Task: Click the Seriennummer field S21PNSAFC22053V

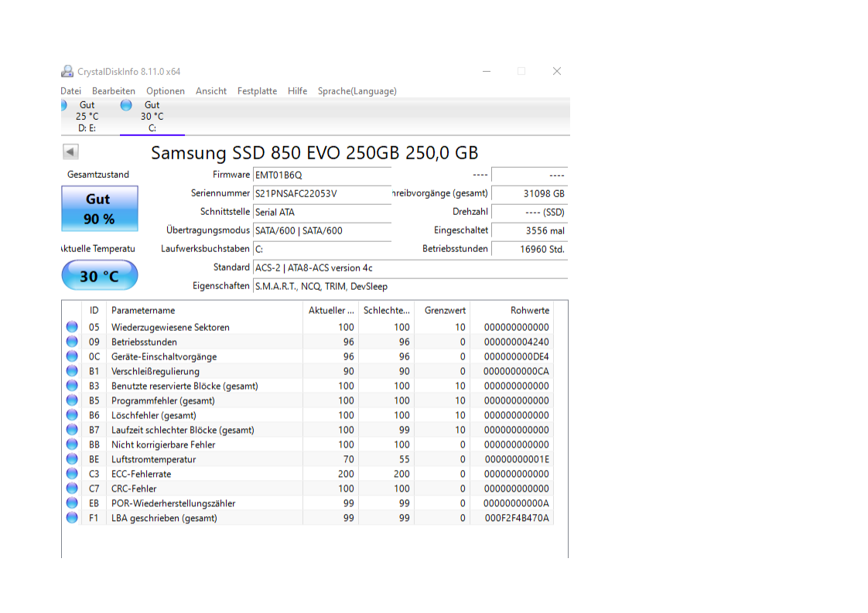Action: (x=322, y=193)
